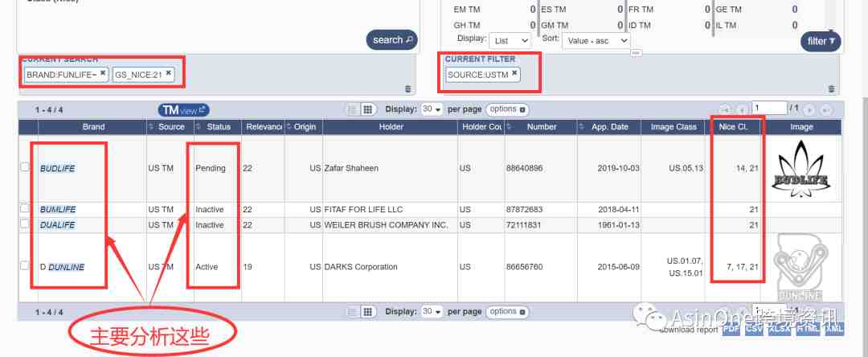This screenshot has height=357, width=868.
Task: Select Active status cell
Action: point(218,267)
